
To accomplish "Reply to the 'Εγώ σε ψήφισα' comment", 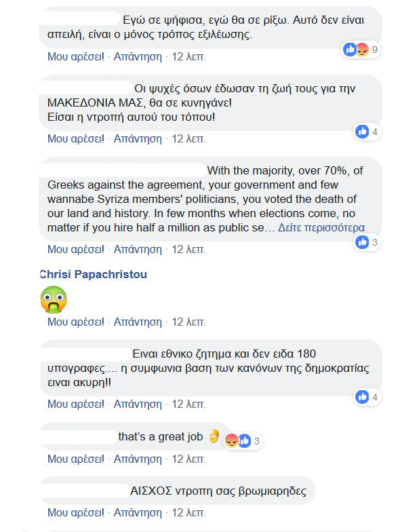I will tap(138, 57).
